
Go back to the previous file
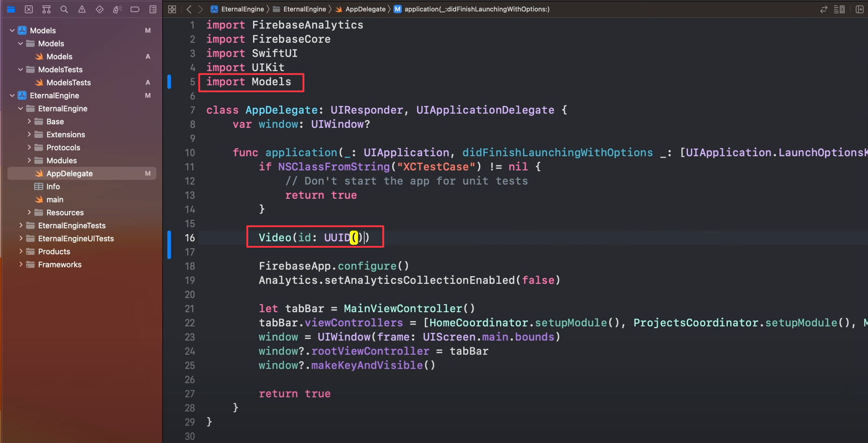pyautogui.click(x=189, y=9)
